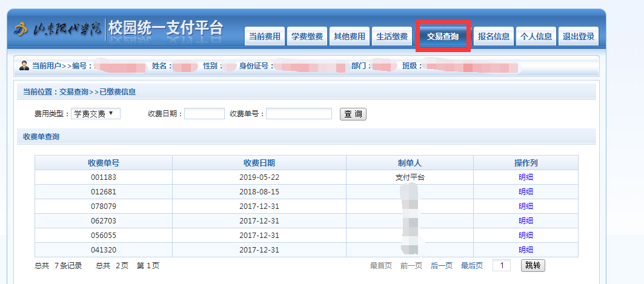Open the 当前费用 tab
This screenshot has height=284, width=644.
point(265,36)
